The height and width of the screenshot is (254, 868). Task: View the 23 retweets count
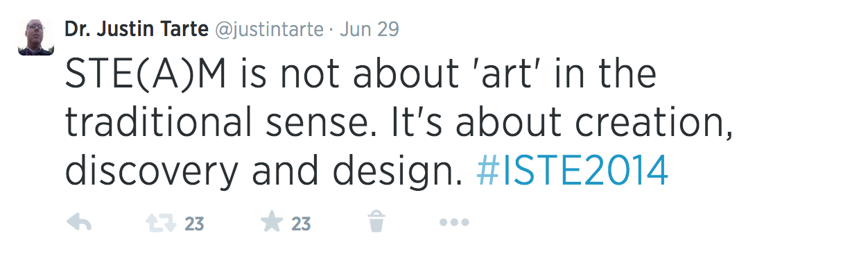coord(194,224)
